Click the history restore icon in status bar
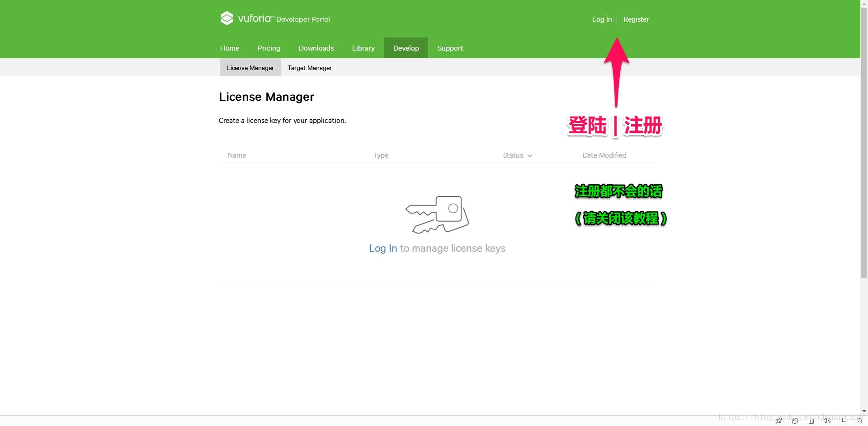This screenshot has height=426, width=868. click(x=795, y=421)
